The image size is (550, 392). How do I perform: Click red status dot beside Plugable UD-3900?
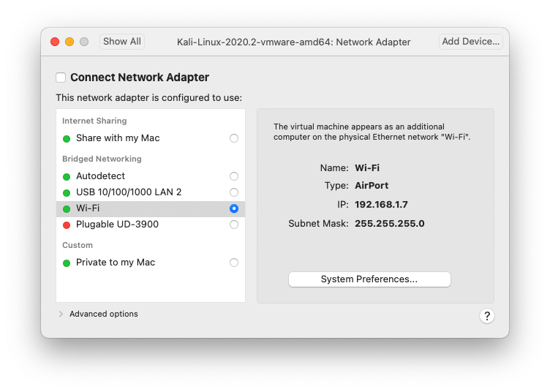coord(67,225)
